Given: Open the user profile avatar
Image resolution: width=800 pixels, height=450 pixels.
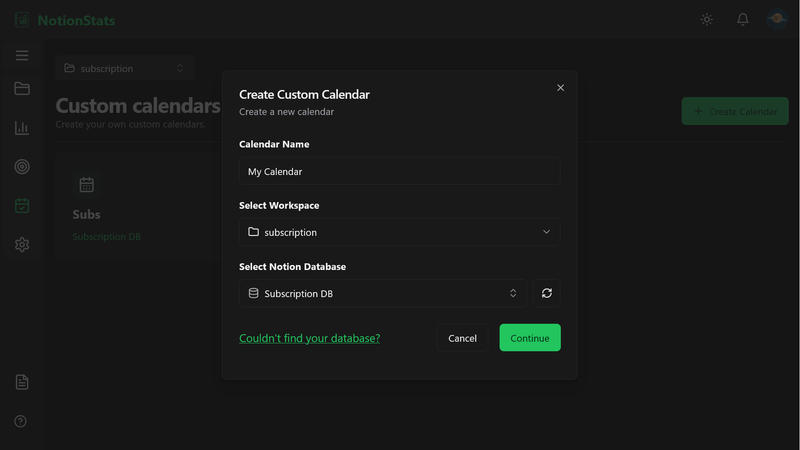Looking at the screenshot, I should (777, 19).
